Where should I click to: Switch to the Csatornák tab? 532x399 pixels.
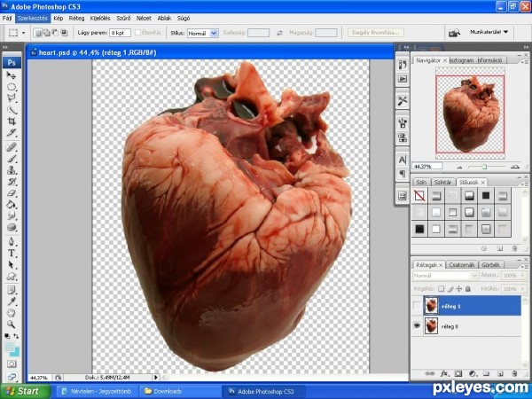click(461, 264)
